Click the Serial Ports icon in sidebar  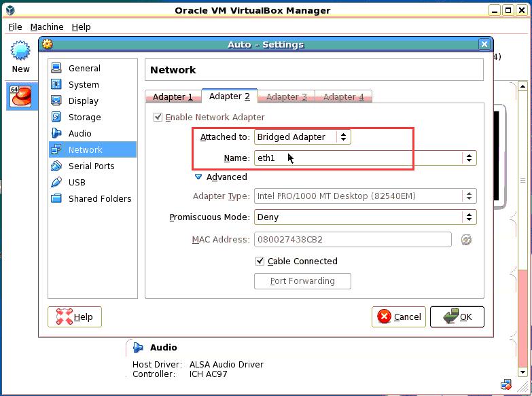point(56,166)
